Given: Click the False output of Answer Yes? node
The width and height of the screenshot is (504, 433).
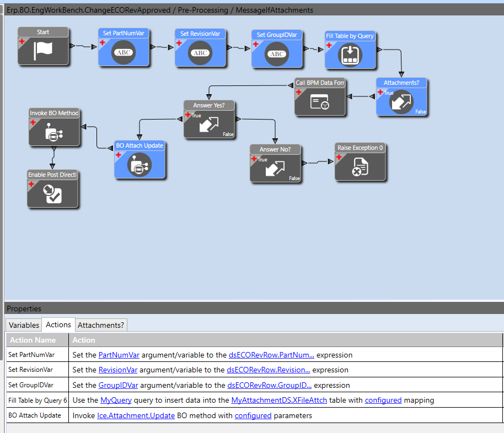Looking at the screenshot, I should click(x=228, y=134).
